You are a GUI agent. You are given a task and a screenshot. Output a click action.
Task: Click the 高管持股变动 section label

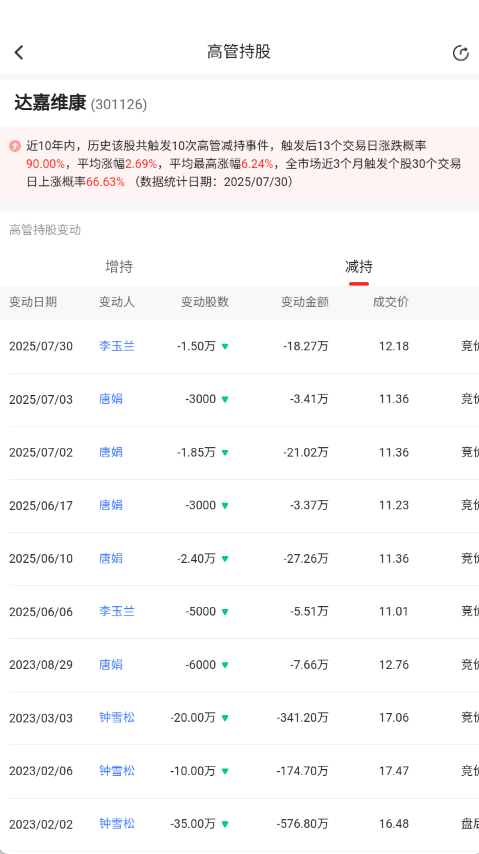click(x=45, y=230)
